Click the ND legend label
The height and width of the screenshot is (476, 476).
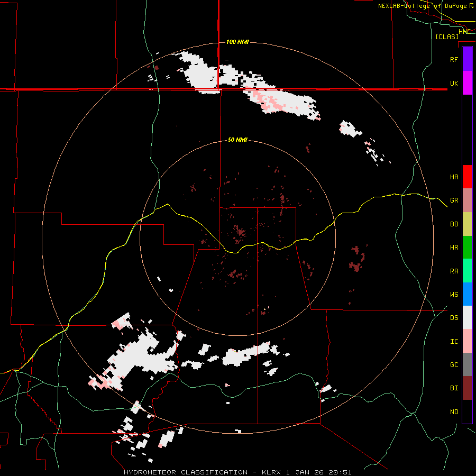tap(454, 412)
